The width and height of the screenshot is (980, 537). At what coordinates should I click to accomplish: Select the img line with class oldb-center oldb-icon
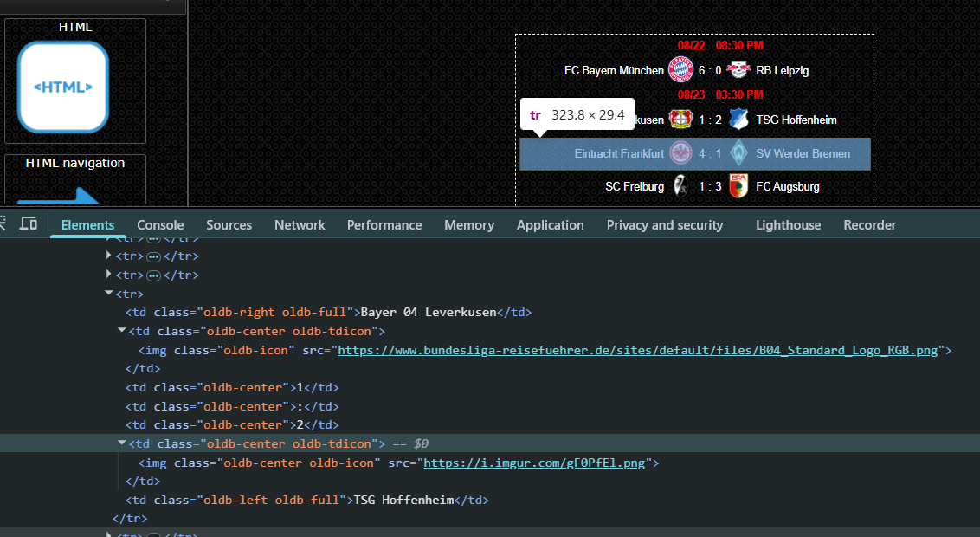coord(399,463)
